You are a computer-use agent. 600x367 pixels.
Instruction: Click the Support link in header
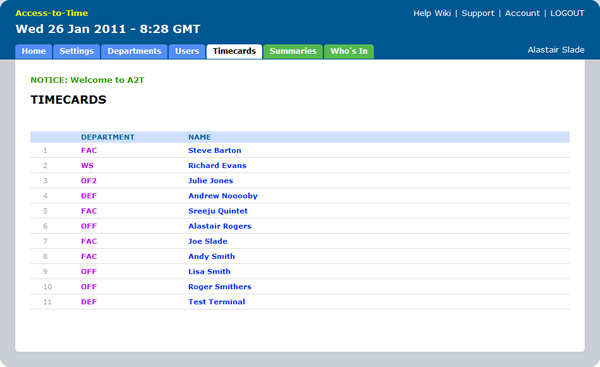click(478, 13)
